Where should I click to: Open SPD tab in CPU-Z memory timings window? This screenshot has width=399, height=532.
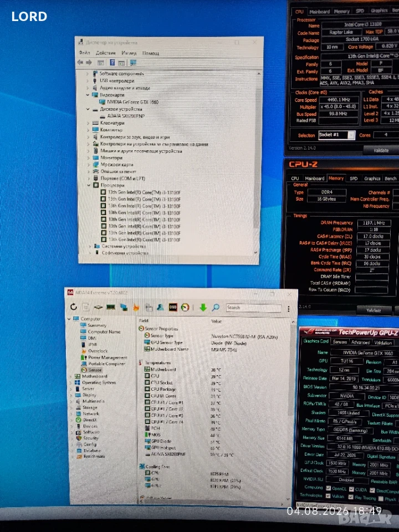tap(354, 178)
